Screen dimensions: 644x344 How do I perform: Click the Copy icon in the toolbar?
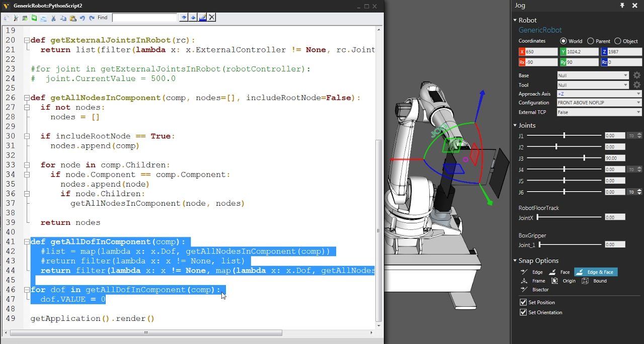tap(63, 18)
